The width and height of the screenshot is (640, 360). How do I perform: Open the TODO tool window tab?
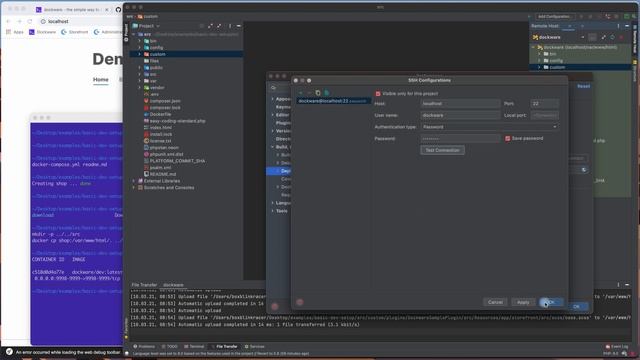[x=170, y=347]
